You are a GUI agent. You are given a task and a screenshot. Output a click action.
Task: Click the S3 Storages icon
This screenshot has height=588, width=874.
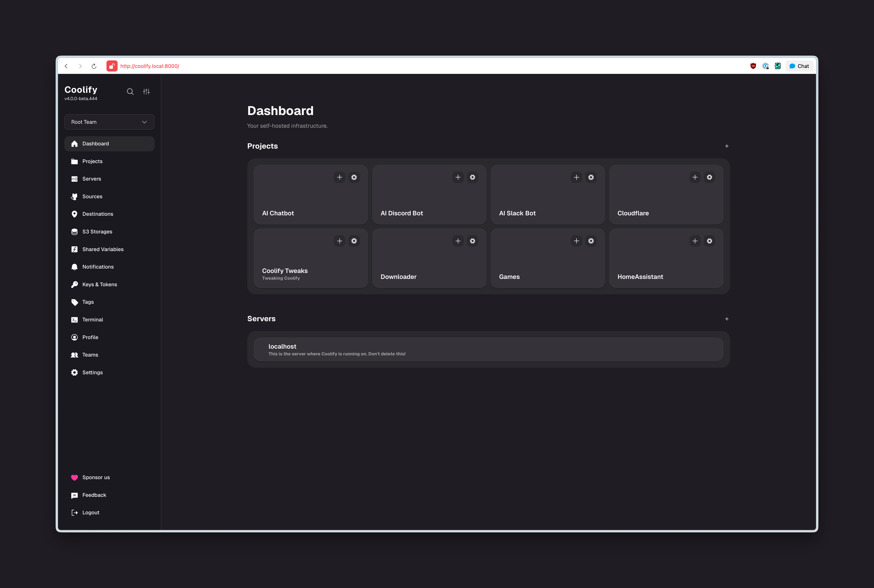point(75,231)
